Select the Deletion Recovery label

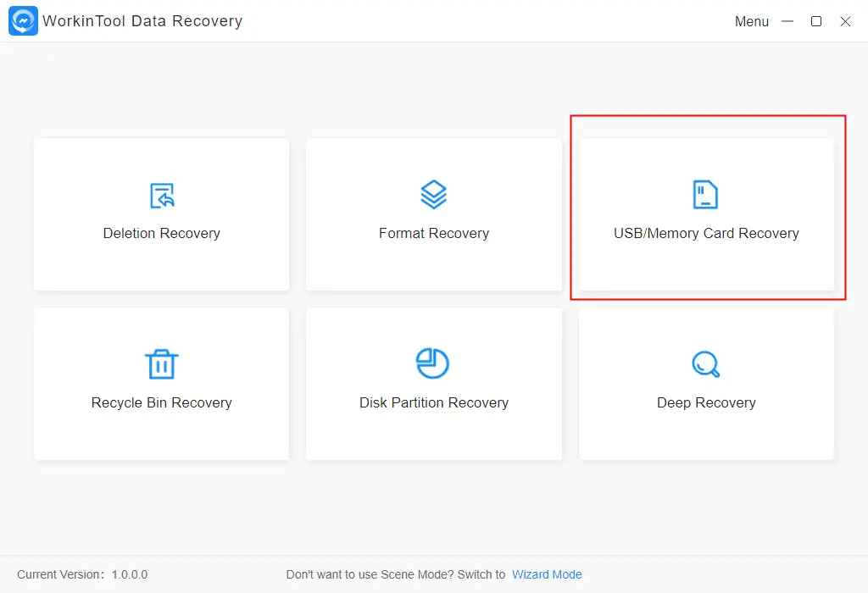(162, 234)
